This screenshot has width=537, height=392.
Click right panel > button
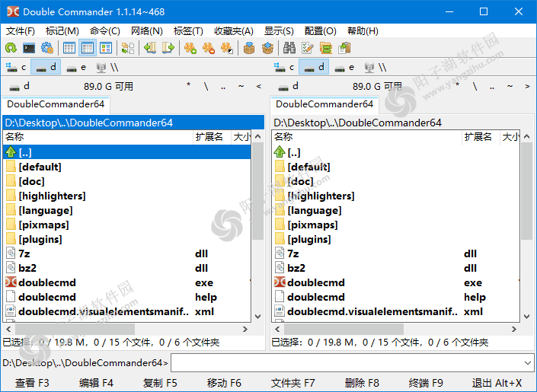pos(527,87)
